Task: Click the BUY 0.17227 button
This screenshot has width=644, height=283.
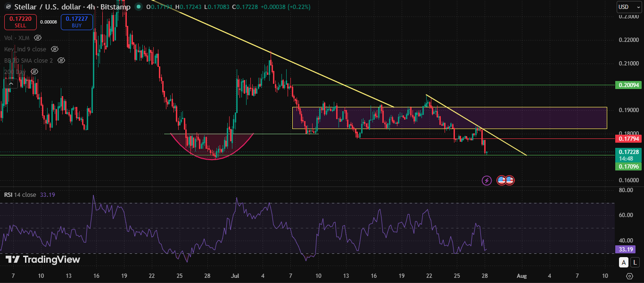Action: click(x=77, y=22)
